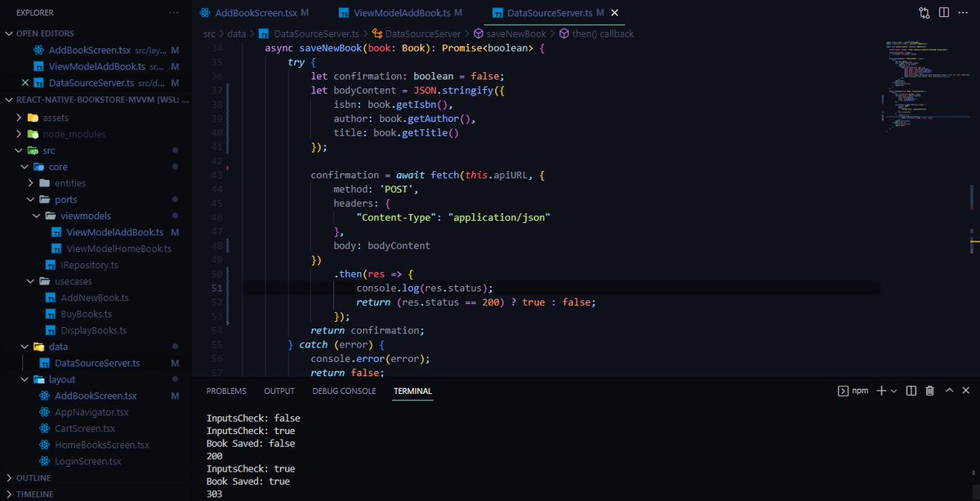Open ViewModelAddBook.ts in file tree
Screen dimensions: 980x501
click(114, 232)
